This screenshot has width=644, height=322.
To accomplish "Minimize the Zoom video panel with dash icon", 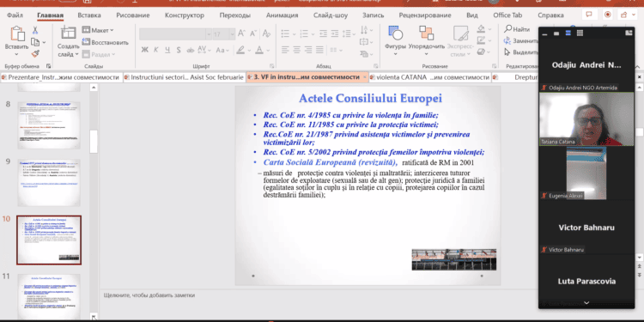I will coord(544,33).
